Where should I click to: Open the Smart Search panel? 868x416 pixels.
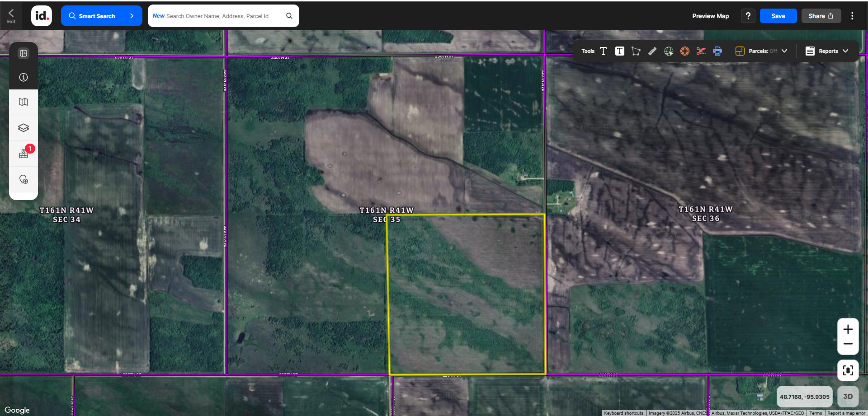click(x=101, y=16)
